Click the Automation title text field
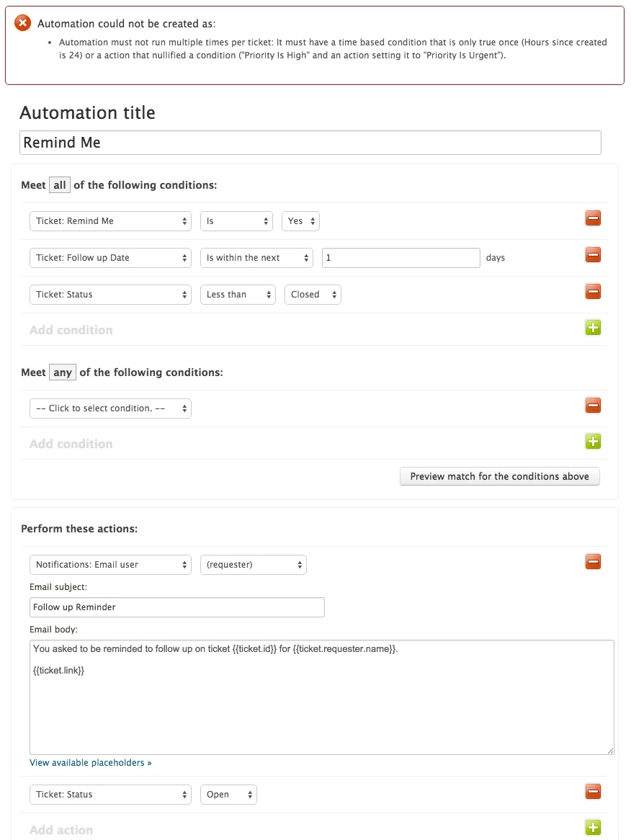This screenshot has height=840, width=631. point(310,143)
